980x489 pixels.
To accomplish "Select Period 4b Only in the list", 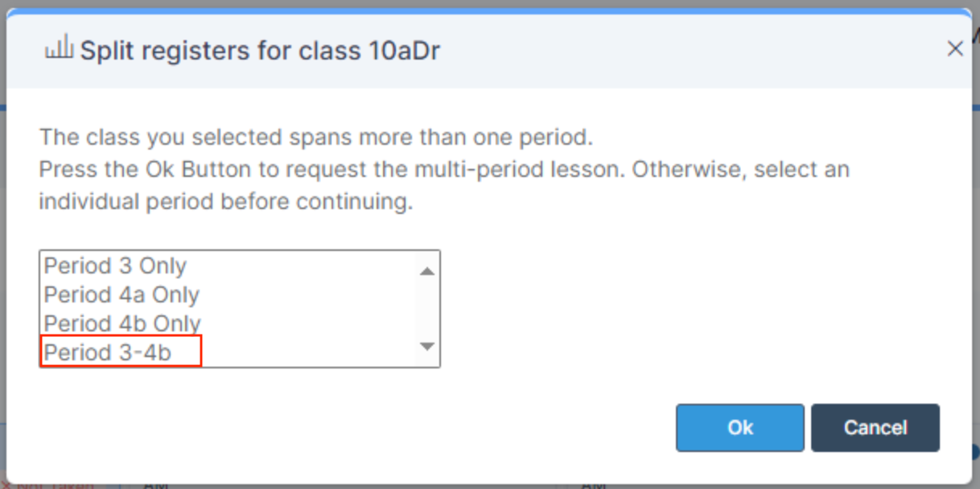I will [121, 324].
